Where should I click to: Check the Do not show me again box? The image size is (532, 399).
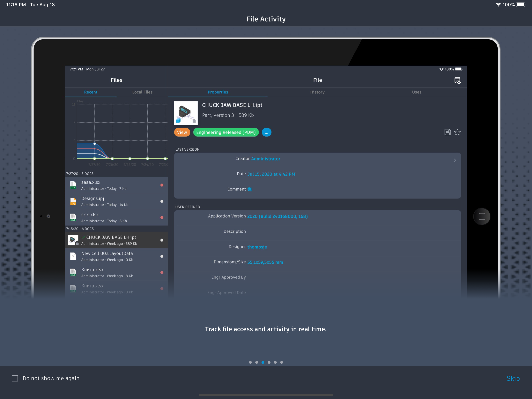pyautogui.click(x=15, y=378)
